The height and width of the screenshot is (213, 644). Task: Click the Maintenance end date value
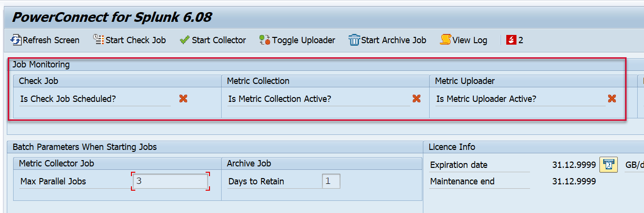tap(574, 181)
